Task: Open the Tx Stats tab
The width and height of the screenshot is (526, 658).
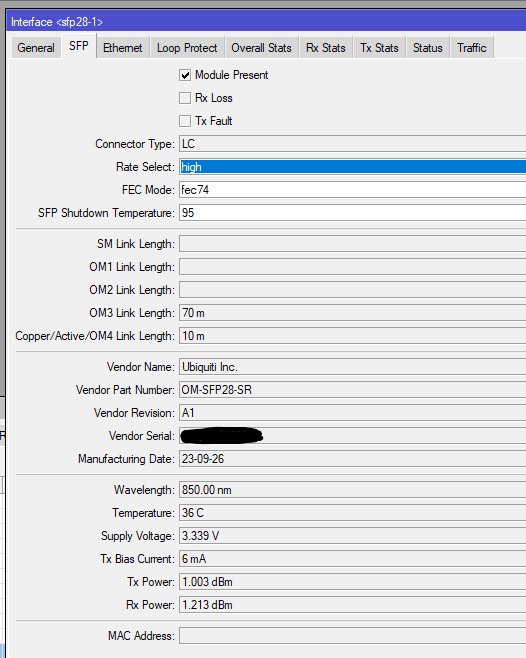Action: [x=379, y=47]
